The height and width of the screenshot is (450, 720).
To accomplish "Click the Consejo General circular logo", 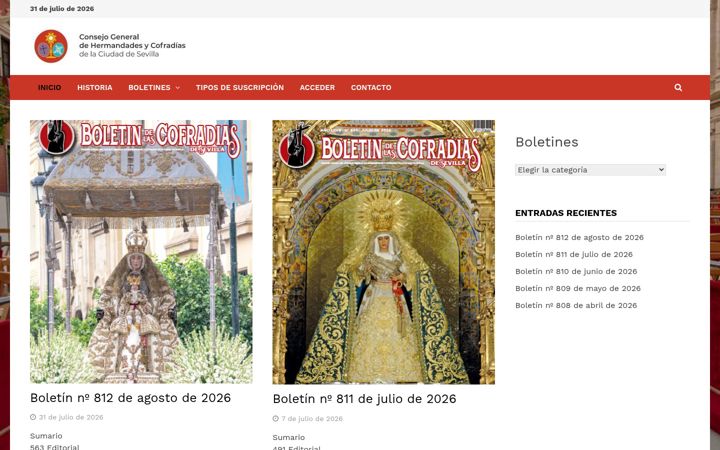I will tap(51, 46).
